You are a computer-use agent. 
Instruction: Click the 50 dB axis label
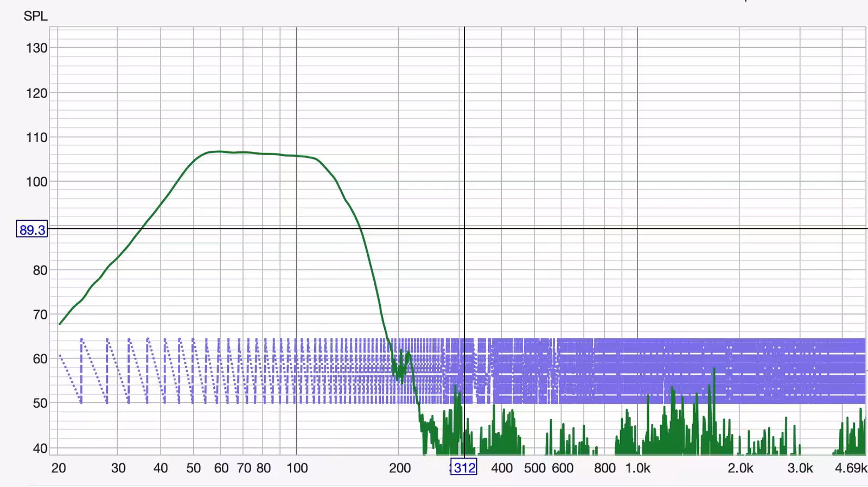pyautogui.click(x=40, y=403)
